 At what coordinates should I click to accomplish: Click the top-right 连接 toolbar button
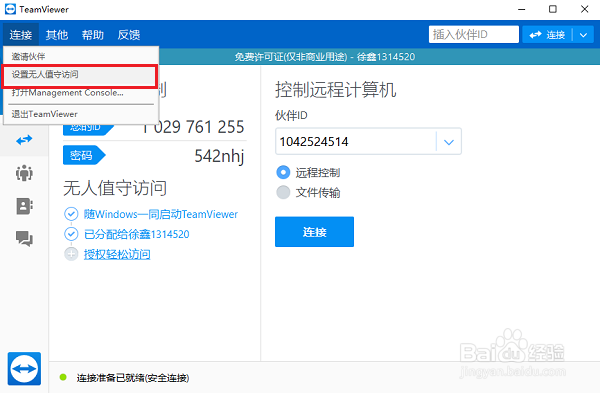[547, 35]
